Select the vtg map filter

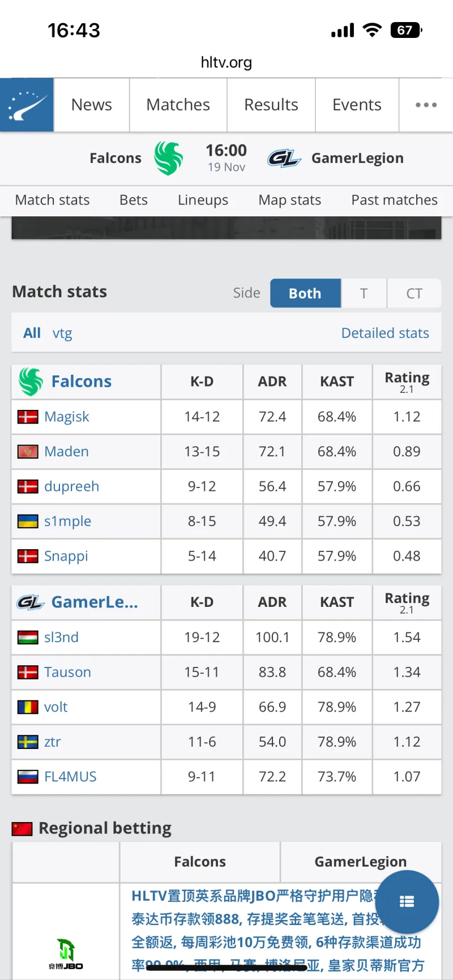click(62, 333)
